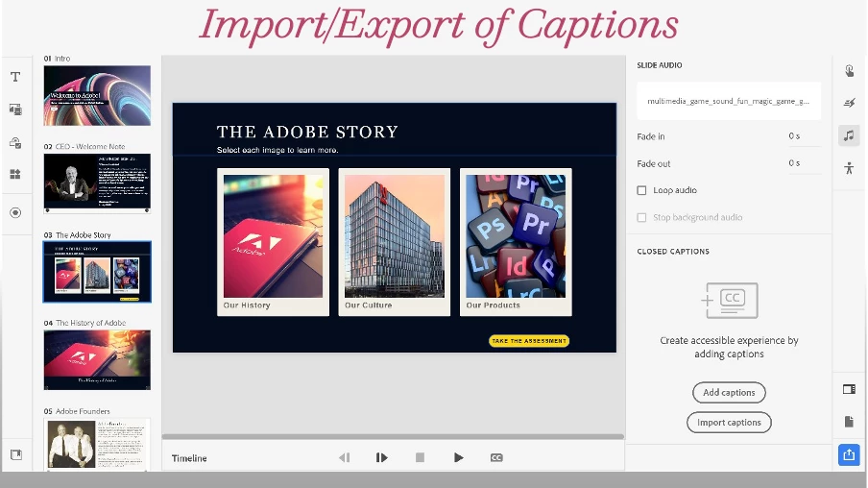Click the play-from-current step button
Viewport: 868px width, 488px height.
pos(381,457)
